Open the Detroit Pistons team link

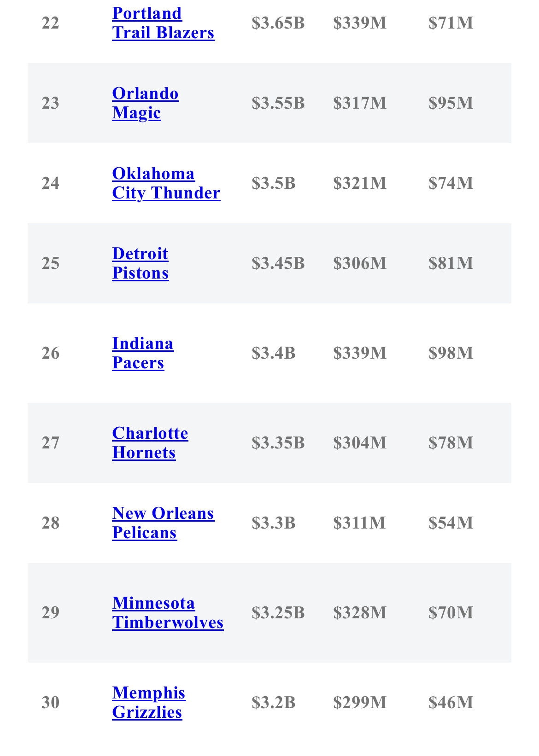pyautogui.click(x=141, y=263)
